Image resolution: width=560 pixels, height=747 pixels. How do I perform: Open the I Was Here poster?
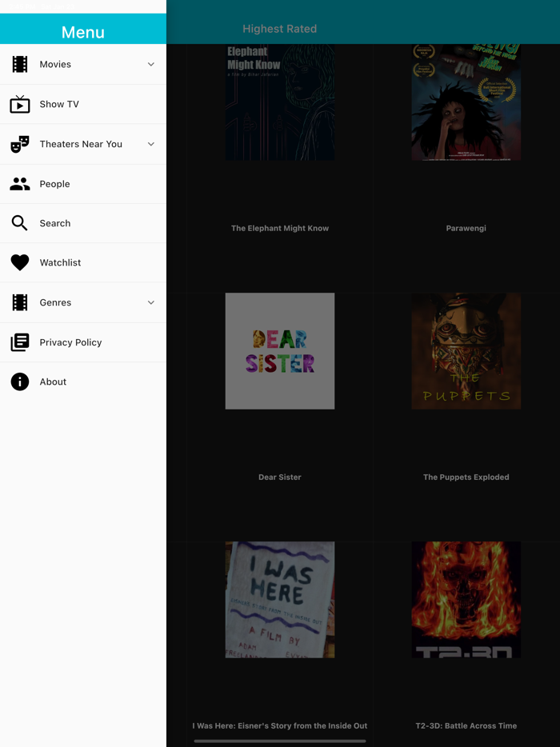pos(280,600)
